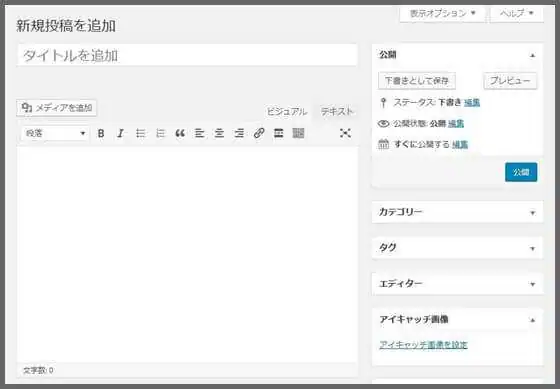Switch to the テキスト editor tab
Image resolution: width=560 pixels, height=389 pixels.
click(337, 111)
